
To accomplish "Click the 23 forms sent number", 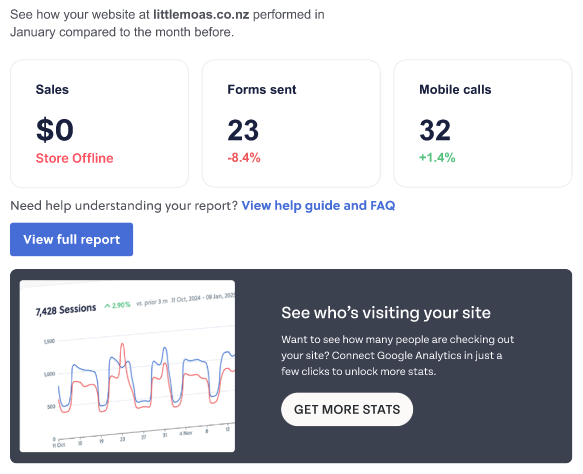I will click(x=243, y=130).
